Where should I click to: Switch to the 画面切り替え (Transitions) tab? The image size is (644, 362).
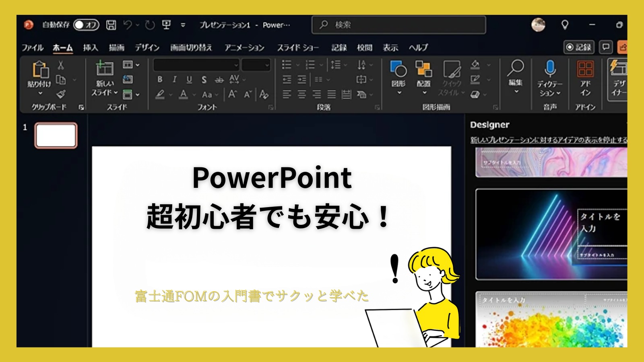tap(191, 47)
